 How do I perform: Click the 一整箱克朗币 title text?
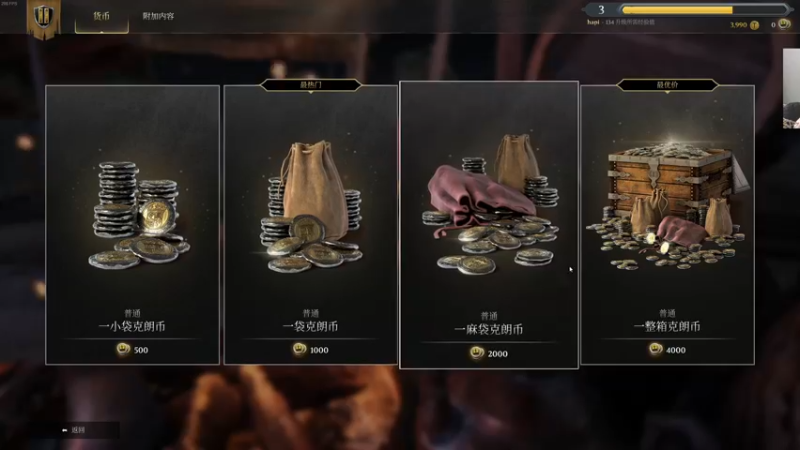[667, 327]
